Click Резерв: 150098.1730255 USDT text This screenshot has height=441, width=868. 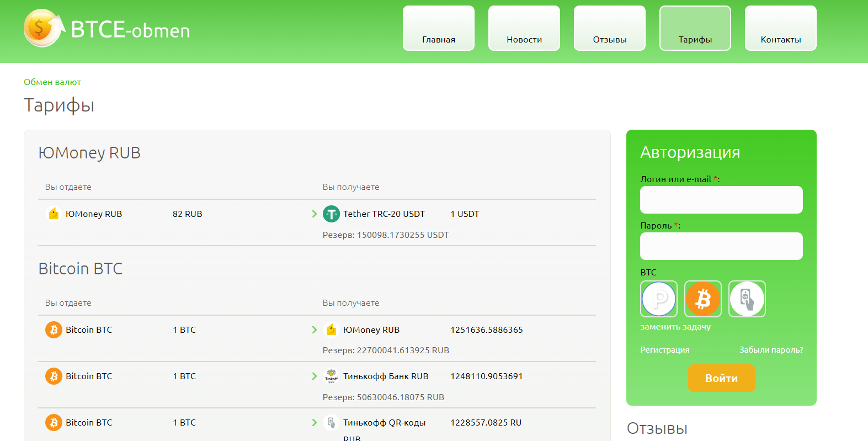point(386,235)
